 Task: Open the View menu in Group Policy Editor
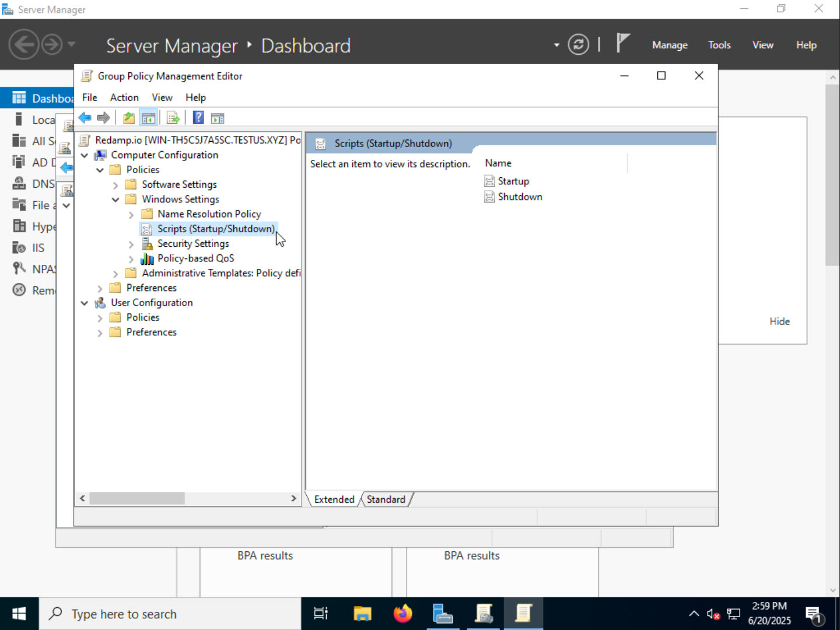[x=162, y=97]
